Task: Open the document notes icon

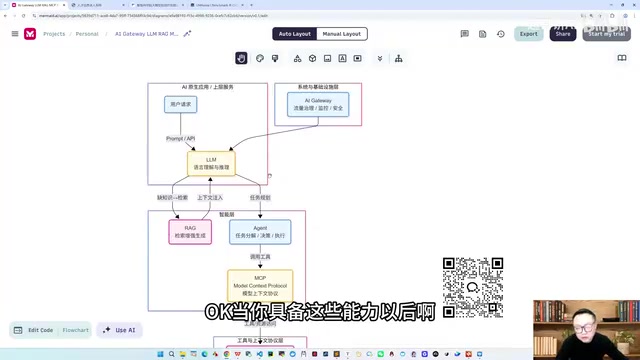Action: pos(482,34)
